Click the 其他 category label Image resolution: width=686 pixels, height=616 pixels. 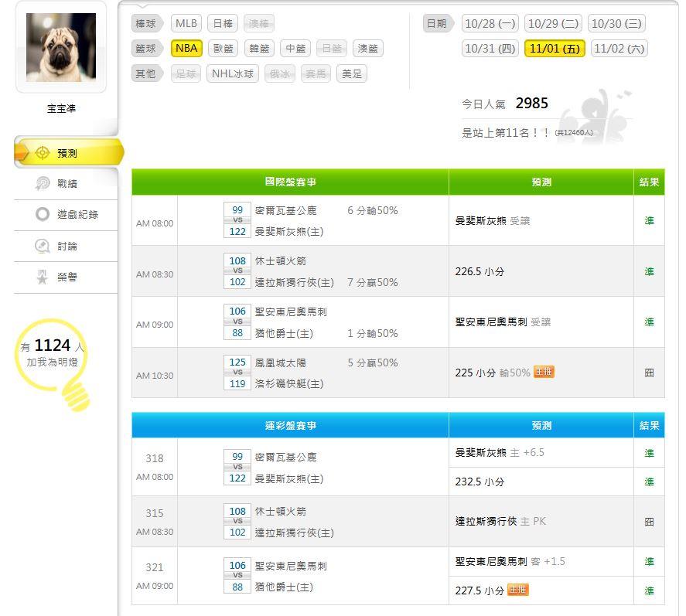click(x=147, y=73)
